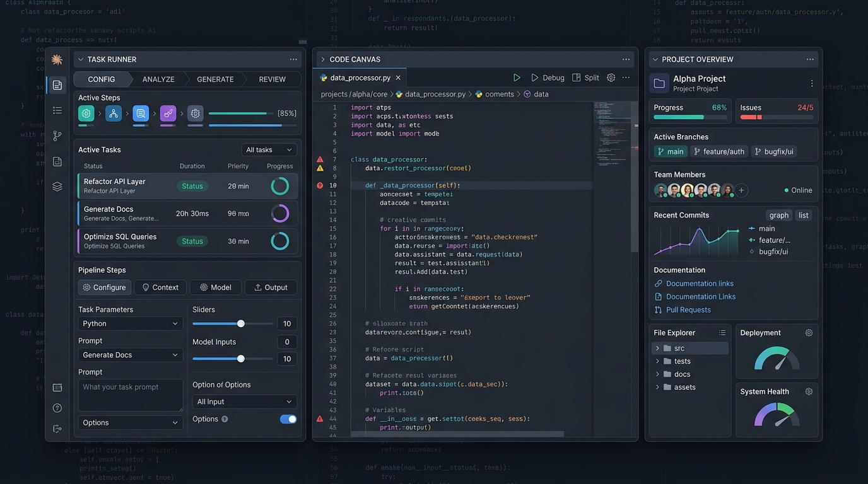Open Code Canvas toolbar overflow ellipsis
This screenshot has height=484, width=868.
[x=626, y=78]
